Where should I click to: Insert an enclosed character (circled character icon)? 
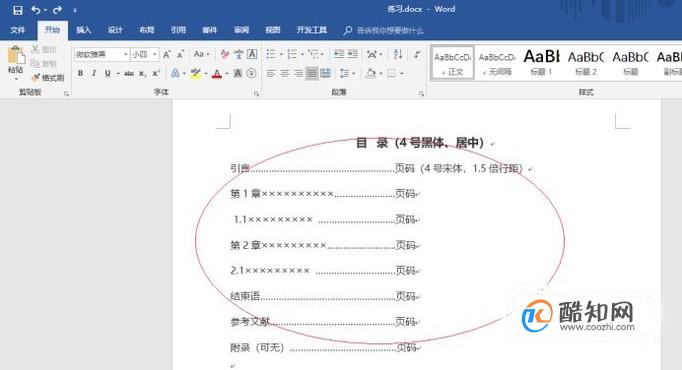(x=251, y=73)
